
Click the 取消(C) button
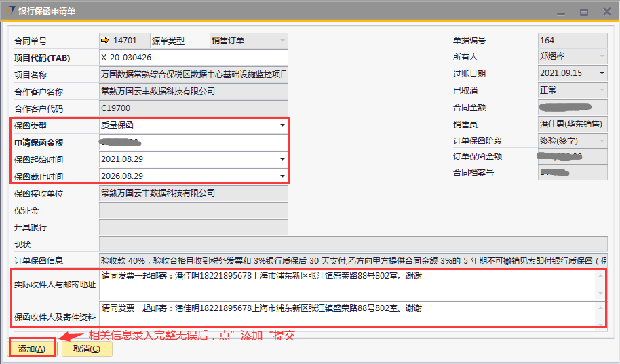click(86, 348)
